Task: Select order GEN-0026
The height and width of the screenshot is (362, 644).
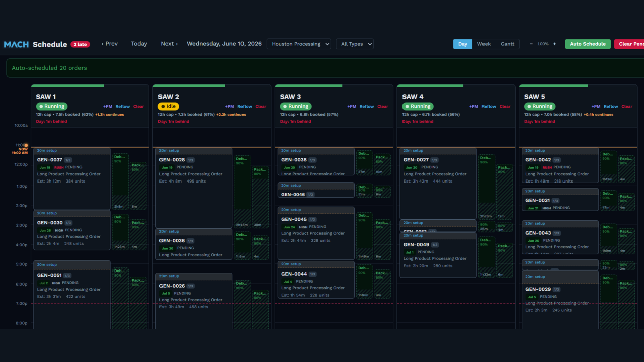Action: click(x=194, y=301)
